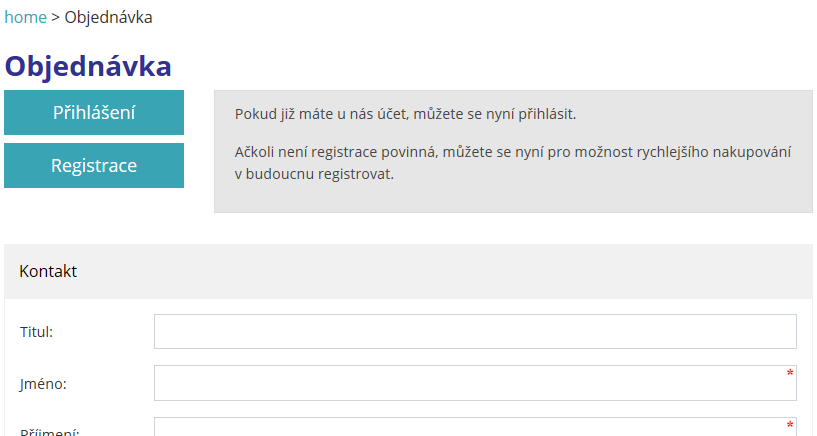Viewport: 817px width, 436px height.
Task: Click the Registrace button
Action: click(x=94, y=166)
